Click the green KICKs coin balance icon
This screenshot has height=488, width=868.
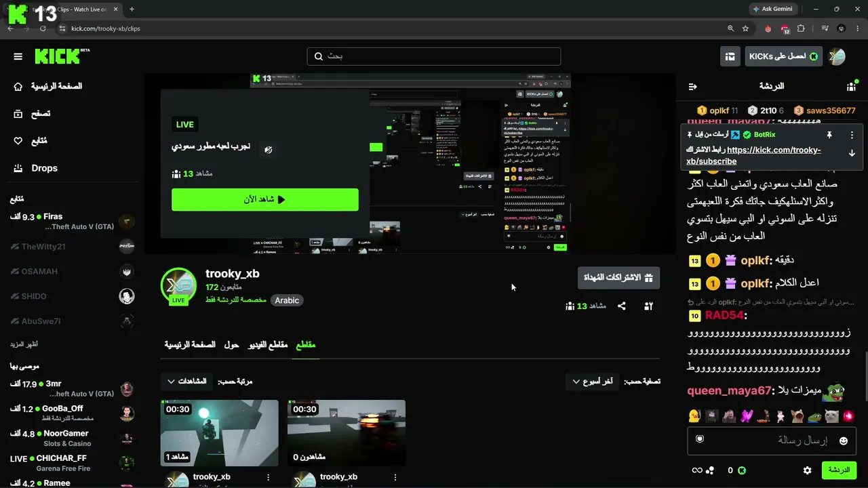click(742, 470)
